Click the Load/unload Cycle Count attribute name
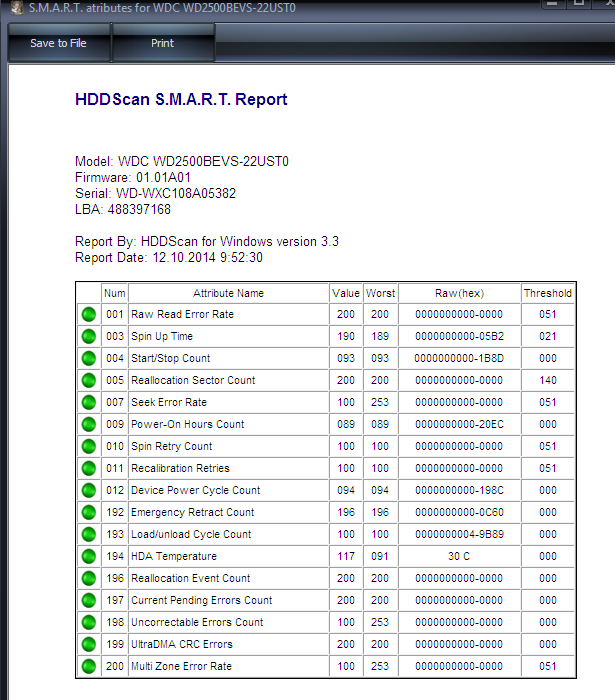Viewport: 615px width, 700px height. coord(191,534)
